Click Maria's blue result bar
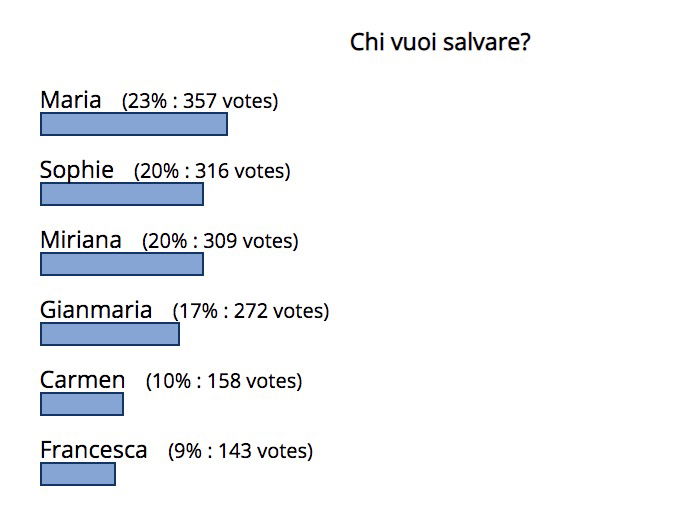The height and width of the screenshot is (520, 698). (x=134, y=124)
